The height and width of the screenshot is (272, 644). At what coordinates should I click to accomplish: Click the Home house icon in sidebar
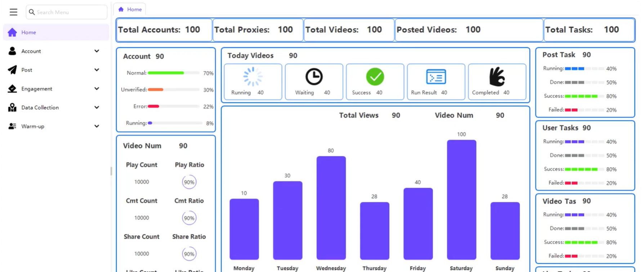(x=12, y=32)
